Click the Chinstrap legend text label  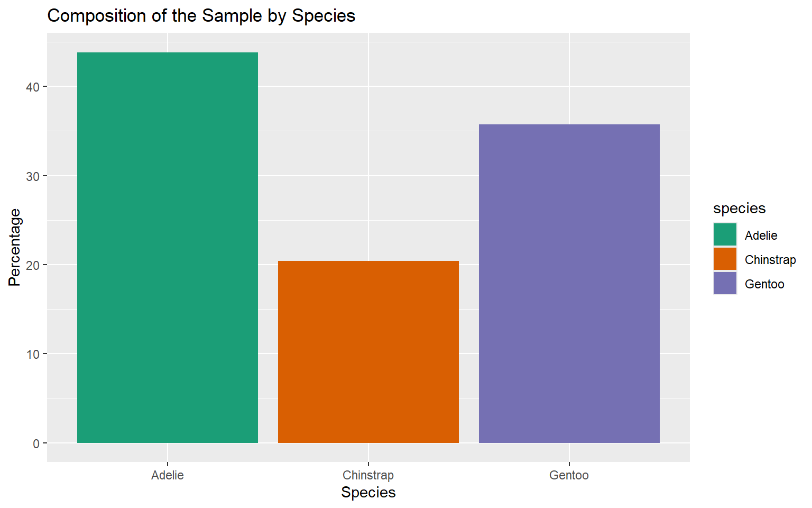[770, 260]
